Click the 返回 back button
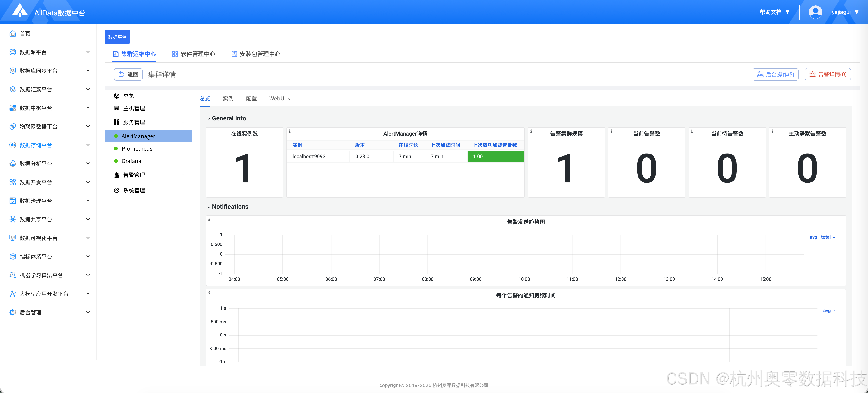 click(128, 74)
